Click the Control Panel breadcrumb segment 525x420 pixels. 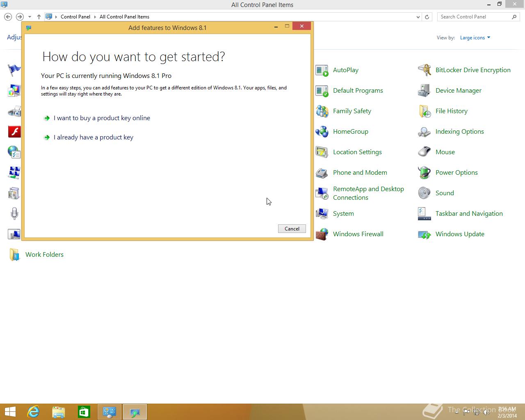tap(75, 17)
